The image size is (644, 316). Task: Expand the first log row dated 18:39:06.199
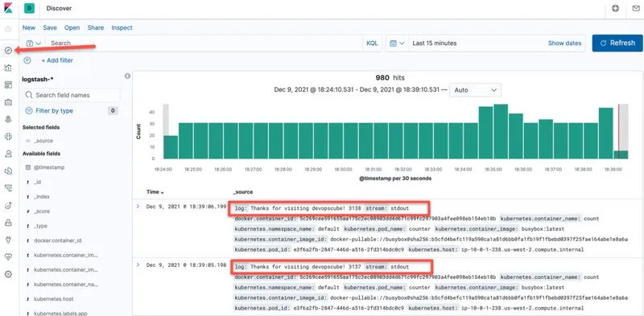coord(138,207)
